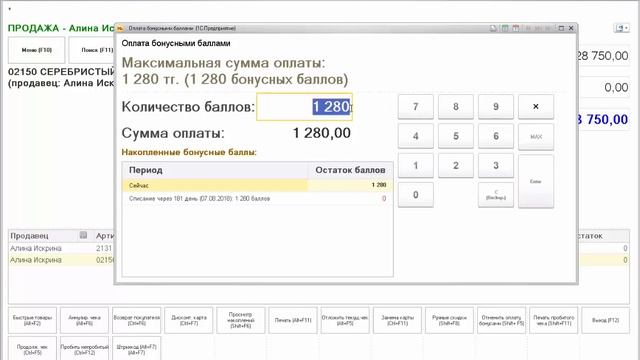Select highlighted Алина Искрина row in sale table
Screen dimensions: 640x360
(61, 260)
